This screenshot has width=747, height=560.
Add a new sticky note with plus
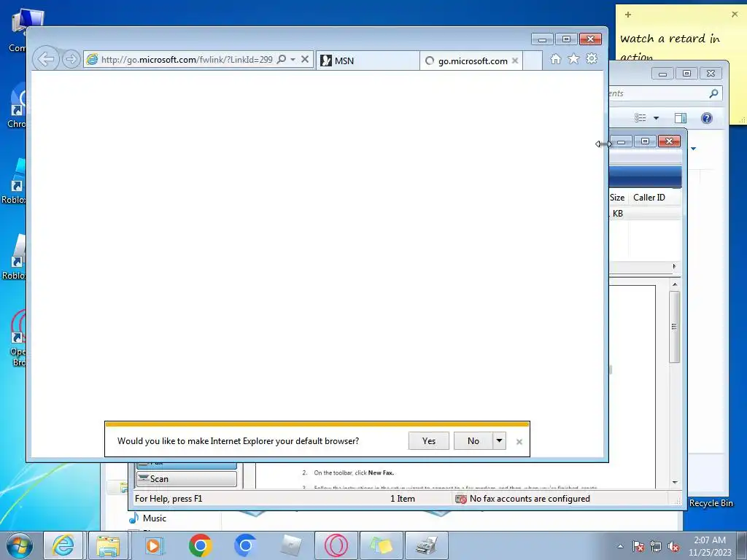click(628, 15)
